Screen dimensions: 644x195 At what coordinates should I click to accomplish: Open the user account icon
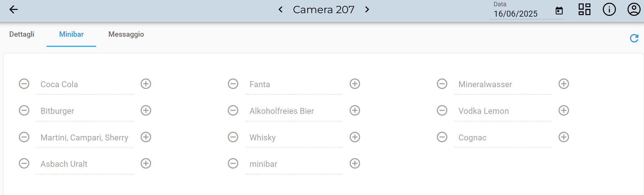(634, 9)
